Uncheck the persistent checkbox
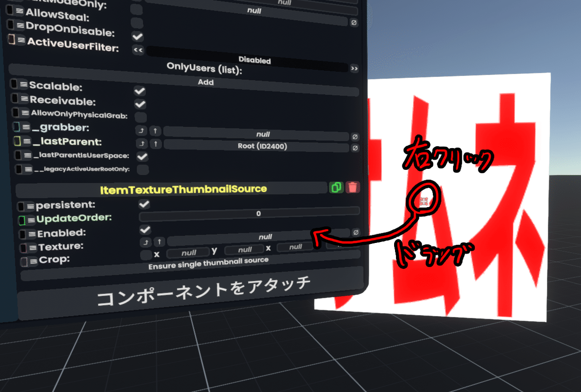 point(144,204)
